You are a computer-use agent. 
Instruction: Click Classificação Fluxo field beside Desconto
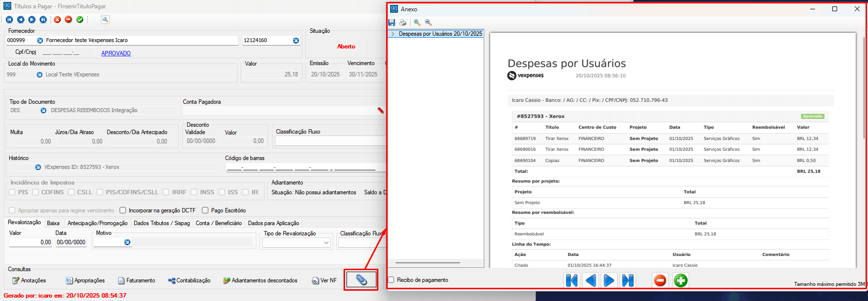(331, 141)
